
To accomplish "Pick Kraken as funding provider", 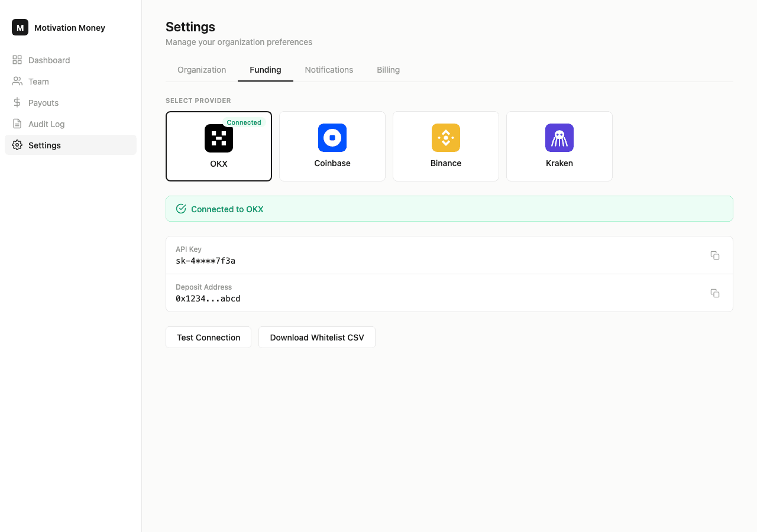I will click(559, 146).
